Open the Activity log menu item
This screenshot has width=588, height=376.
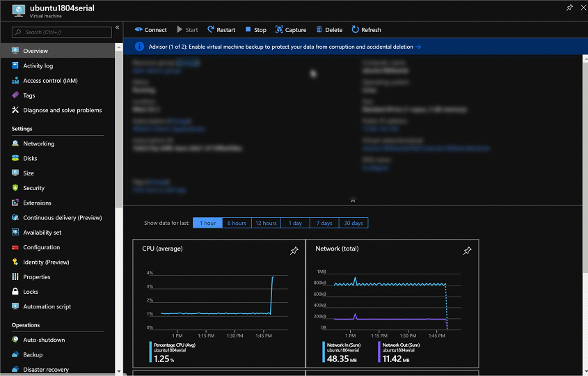(x=38, y=66)
